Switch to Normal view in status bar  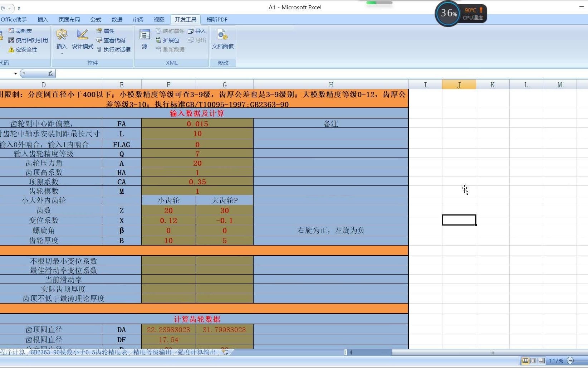tap(525, 360)
